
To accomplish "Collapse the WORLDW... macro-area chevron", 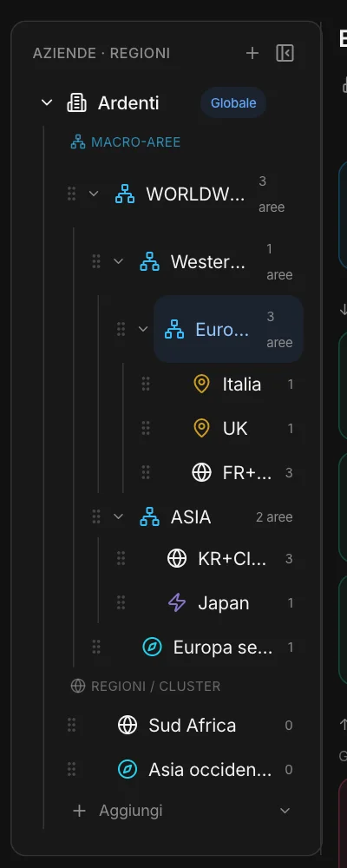I will tap(94, 194).
